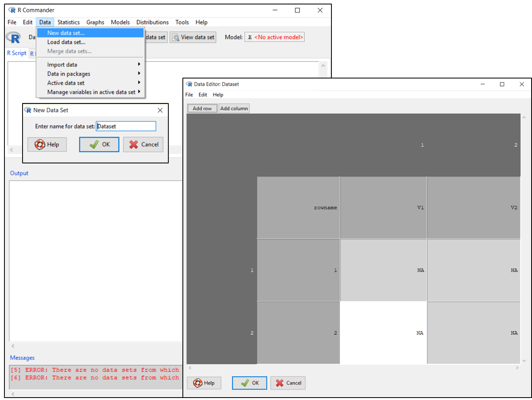The image size is (532, 400).
Task: Confirm Data Editor with green checkmark OK
Action: (245, 383)
